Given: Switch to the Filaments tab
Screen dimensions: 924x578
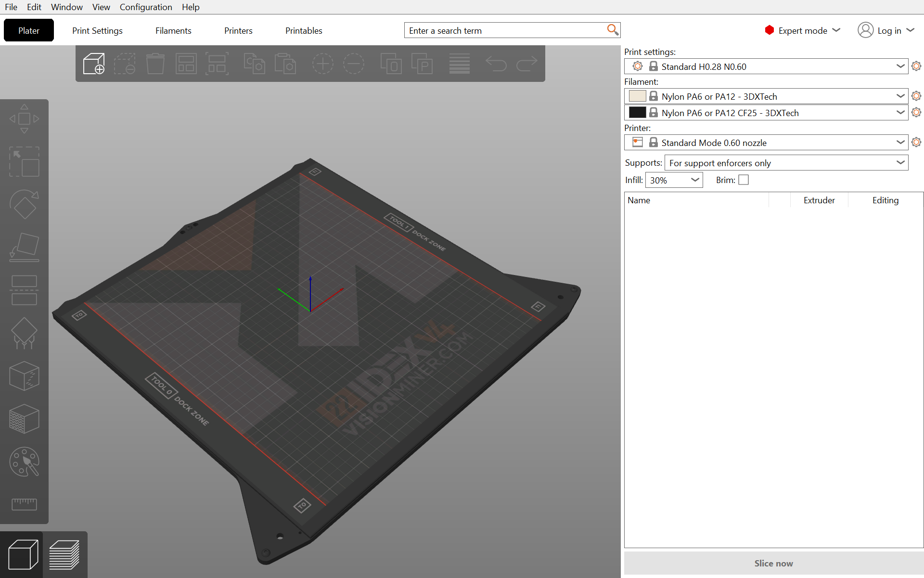Looking at the screenshot, I should click(173, 30).
